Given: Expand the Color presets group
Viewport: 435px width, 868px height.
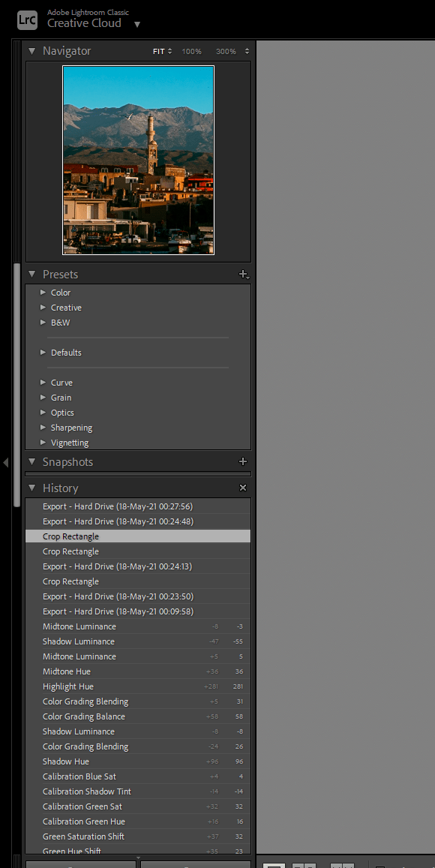Looking at the screenshot, I should (43, 293).
